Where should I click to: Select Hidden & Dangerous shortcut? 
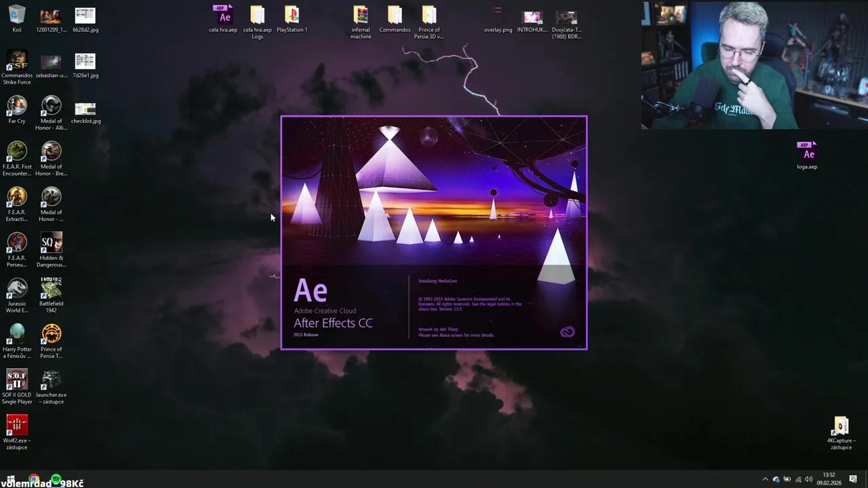click(51, 249)
